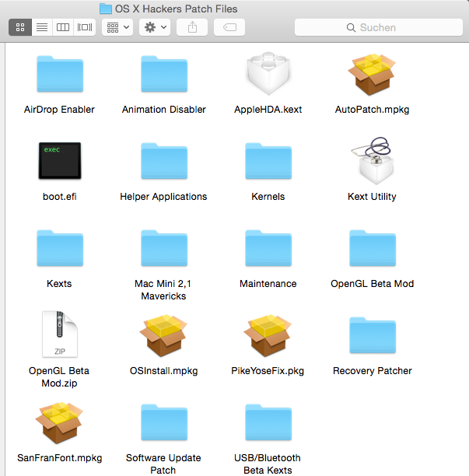Click the 'Software Update Patch' label
This screenshot has height=476, width=469.
point(163,464)
